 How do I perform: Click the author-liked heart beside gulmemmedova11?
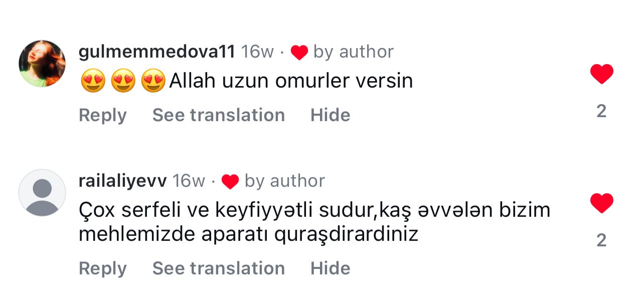(299, 52)
